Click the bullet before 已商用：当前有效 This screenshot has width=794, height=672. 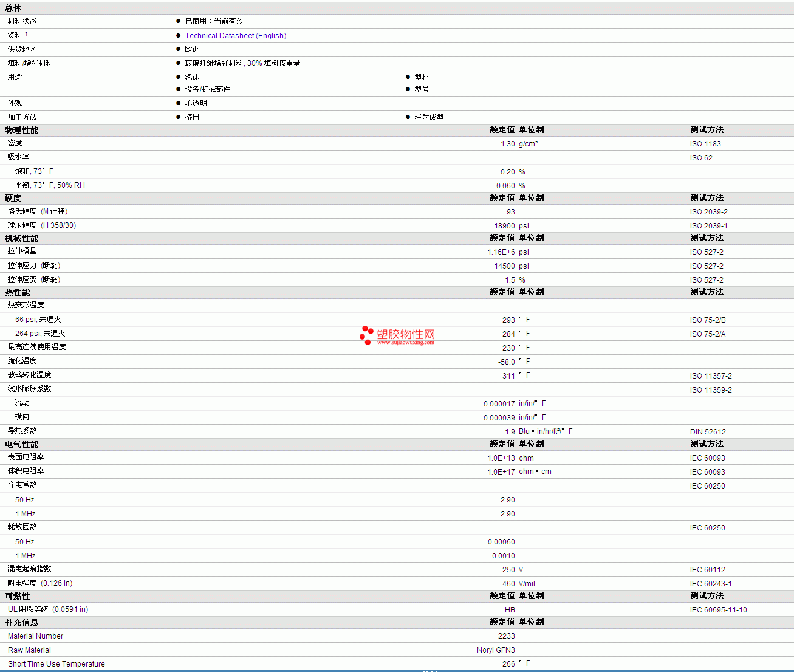tap(178, 21)
